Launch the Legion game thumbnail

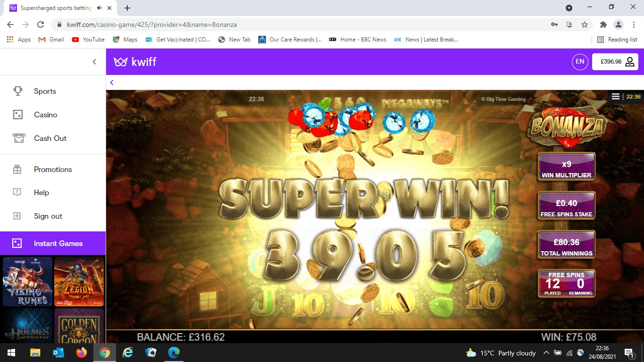pos(79,282)
